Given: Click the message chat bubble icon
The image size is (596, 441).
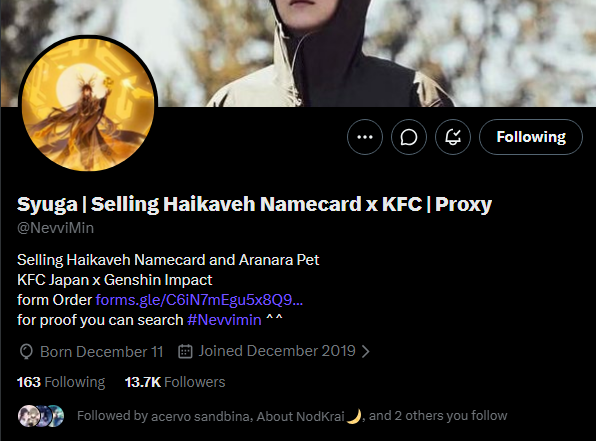Looking at the screenshot, I should pos(409,137).
